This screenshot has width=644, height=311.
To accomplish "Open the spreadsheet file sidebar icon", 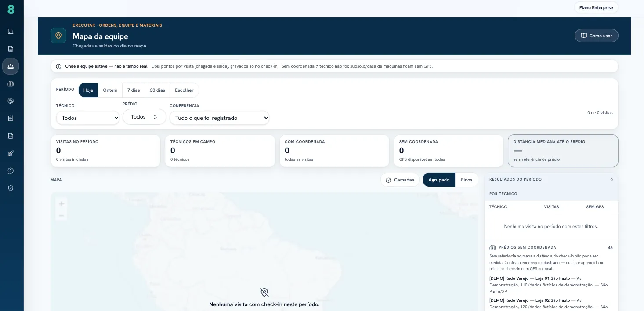I will point(11,136).
